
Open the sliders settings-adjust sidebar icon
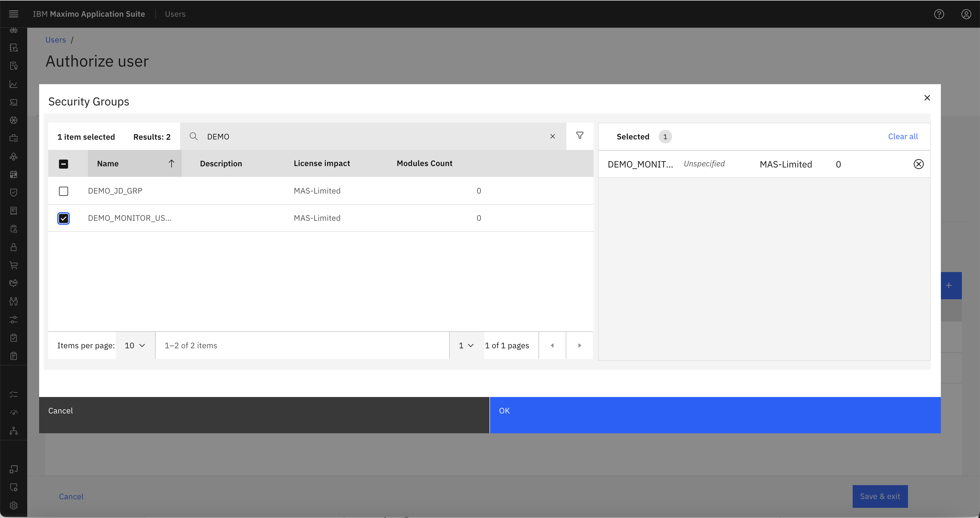point(14,320)
